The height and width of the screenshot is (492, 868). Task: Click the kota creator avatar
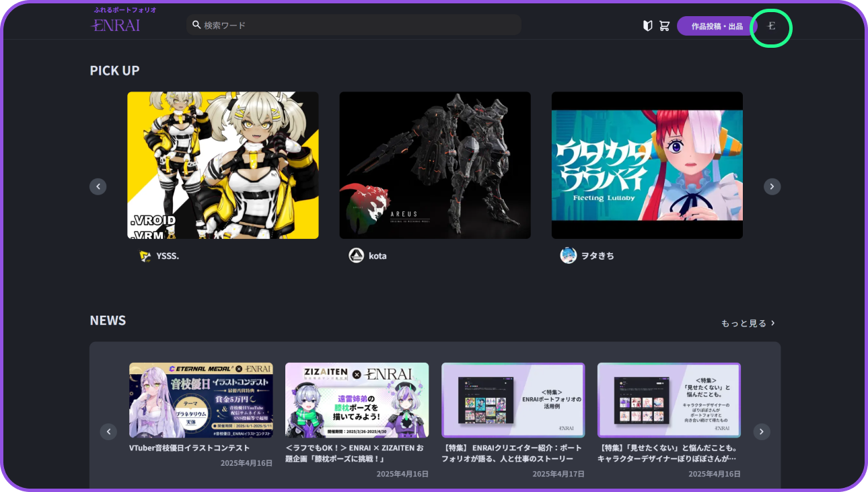357,256
